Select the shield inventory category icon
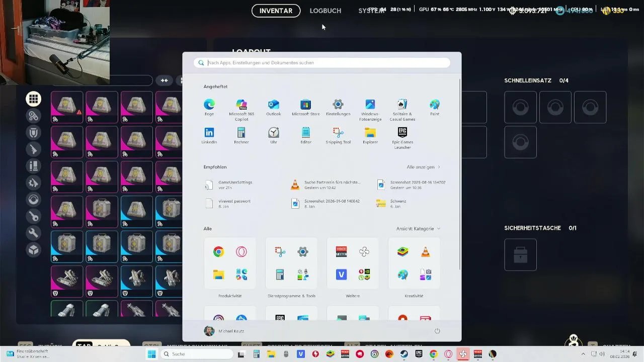Viewport: 644px width, 362px height. click(34, 133)
